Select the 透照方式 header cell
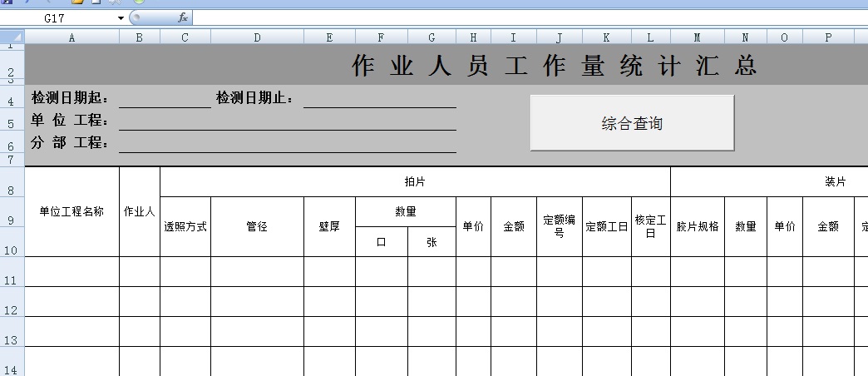This screenshot has height=376, width=868. (185, 226)
